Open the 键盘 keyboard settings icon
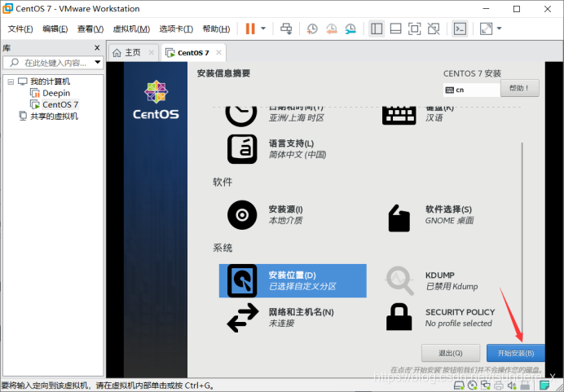 [x=399, y=115]
